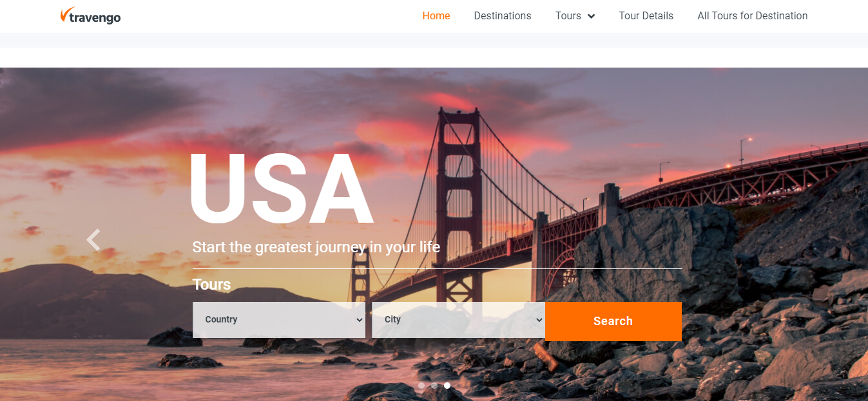Open the Destinations page
This screenshot has width=868, height=401.
tap(503, 16)
